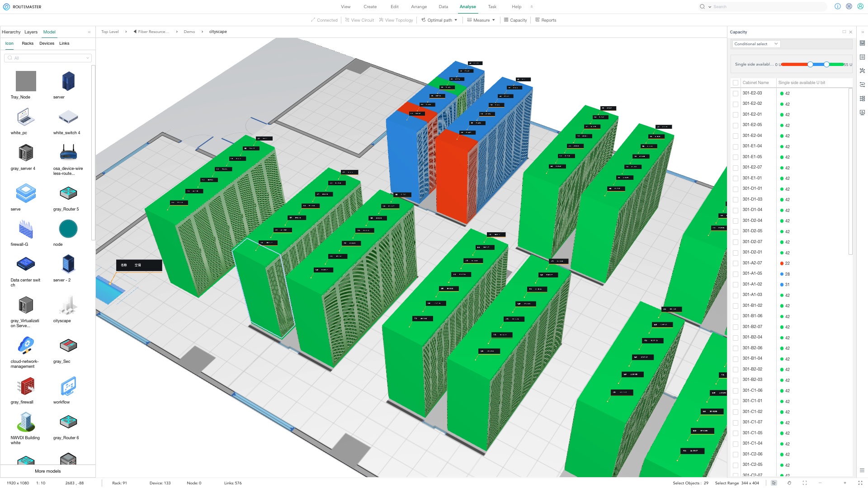
Task: Navigate to Demo in breadcrumb
Action: (x=189, y=32)
